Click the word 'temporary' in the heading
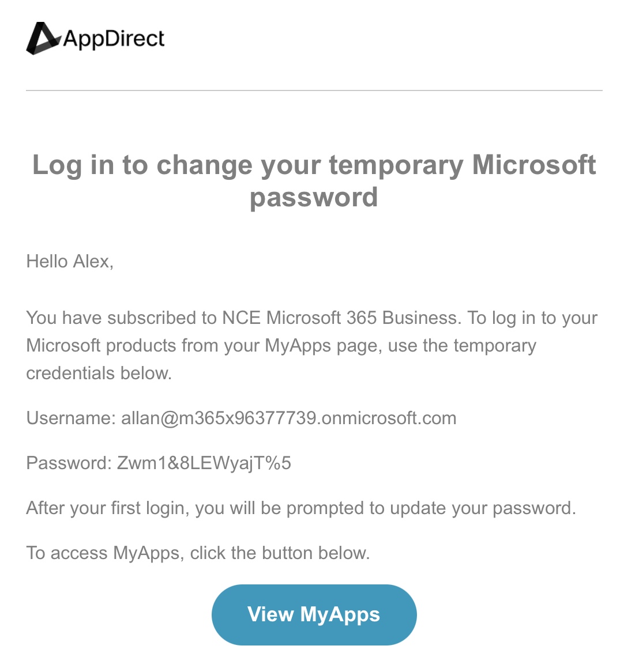This screenshot has width=624, height=672. (396, 166)
